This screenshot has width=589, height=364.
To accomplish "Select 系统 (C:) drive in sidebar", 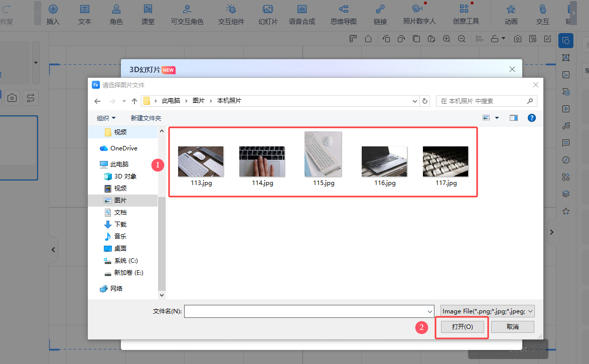I will click(125, 260).
